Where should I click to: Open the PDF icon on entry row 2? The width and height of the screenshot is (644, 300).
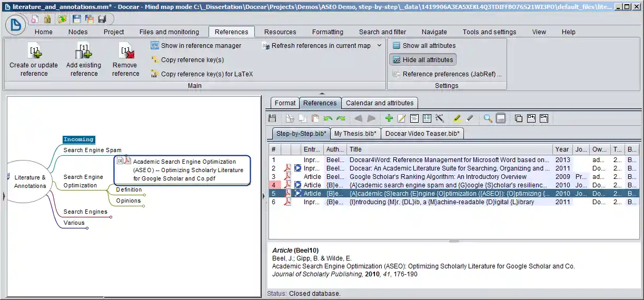[x=288, y=168]
